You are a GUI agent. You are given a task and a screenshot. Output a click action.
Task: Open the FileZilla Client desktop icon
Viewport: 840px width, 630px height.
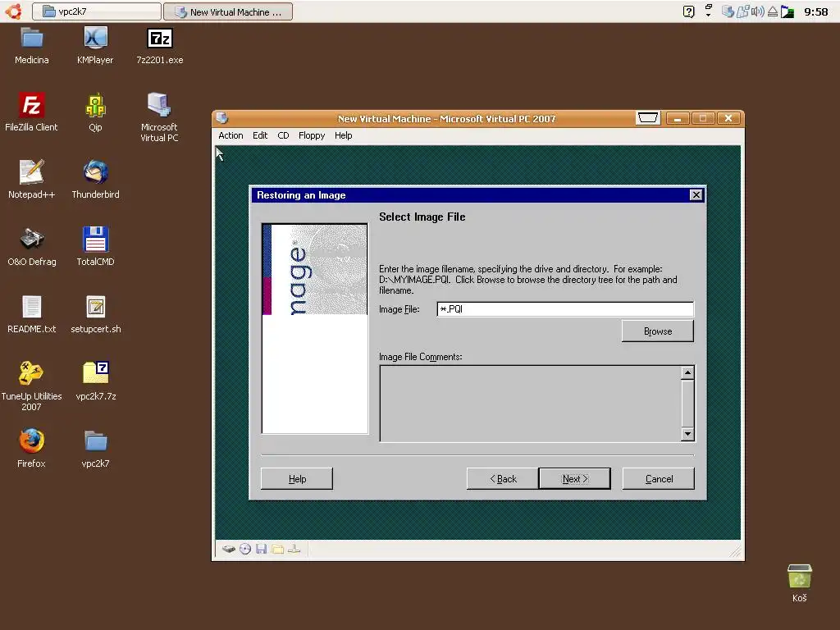pos(31,112)
